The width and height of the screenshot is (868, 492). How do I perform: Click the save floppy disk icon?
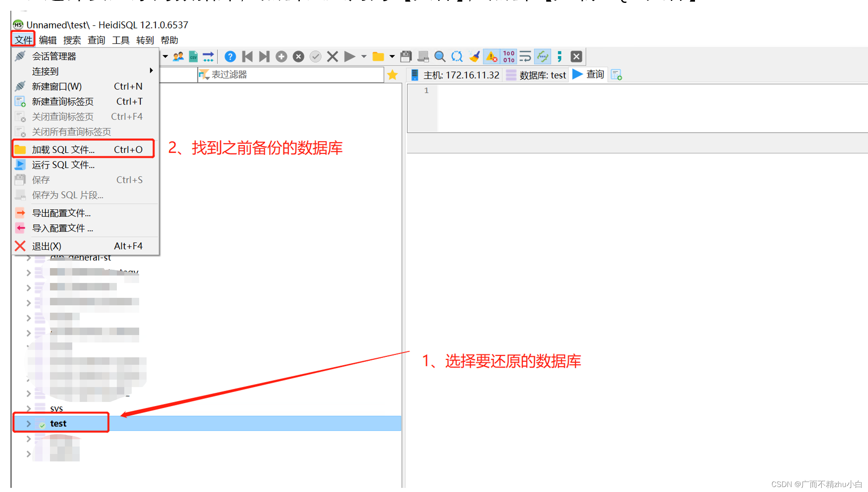click(x=406, y=57)
